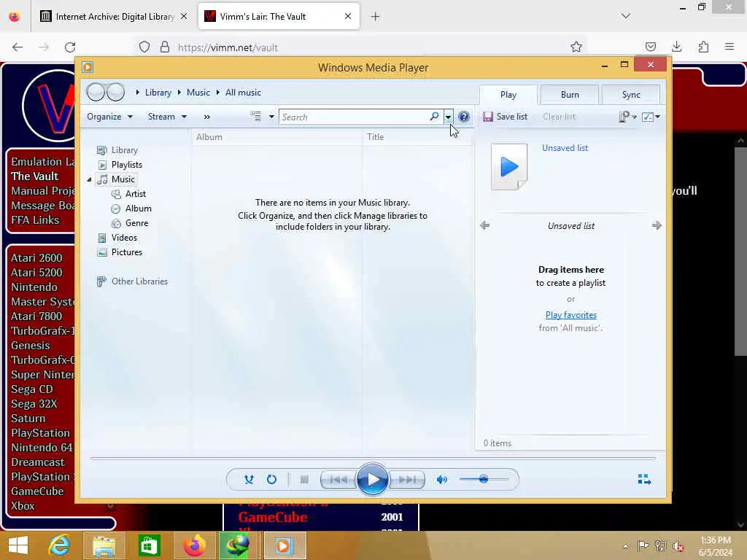The height and width of the screenshot is (560, 747).
Task: Select Other Libraries in navigation tree
Action: [x=139, y=281]
